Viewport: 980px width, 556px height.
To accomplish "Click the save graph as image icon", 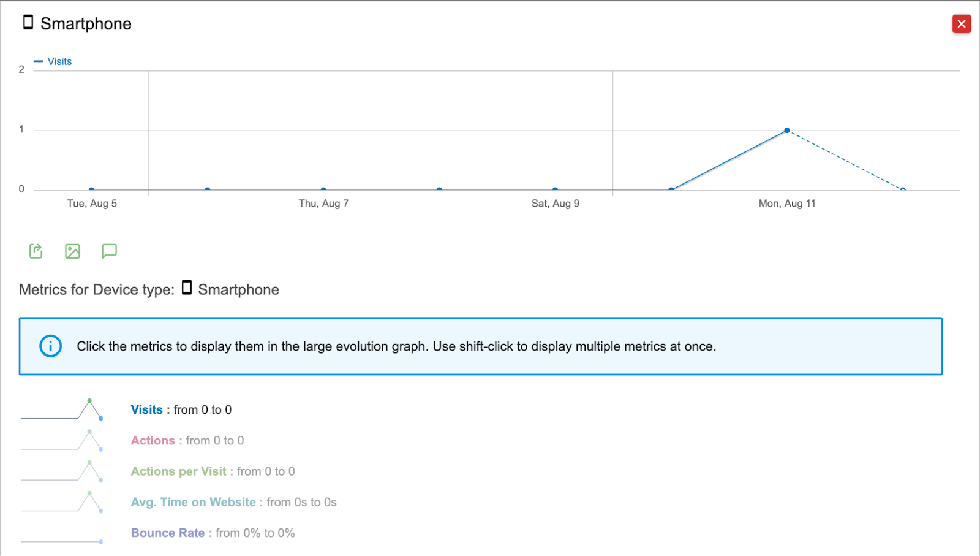I will (72, 251).
